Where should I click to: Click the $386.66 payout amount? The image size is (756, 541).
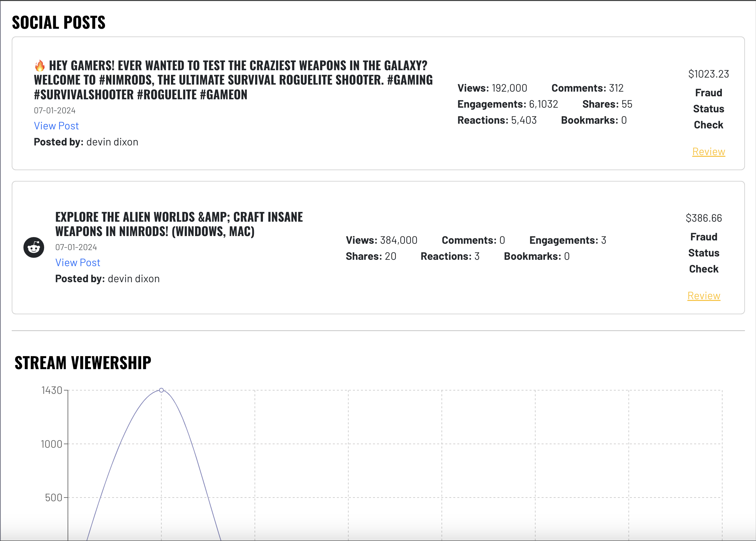tap(704, 218)
